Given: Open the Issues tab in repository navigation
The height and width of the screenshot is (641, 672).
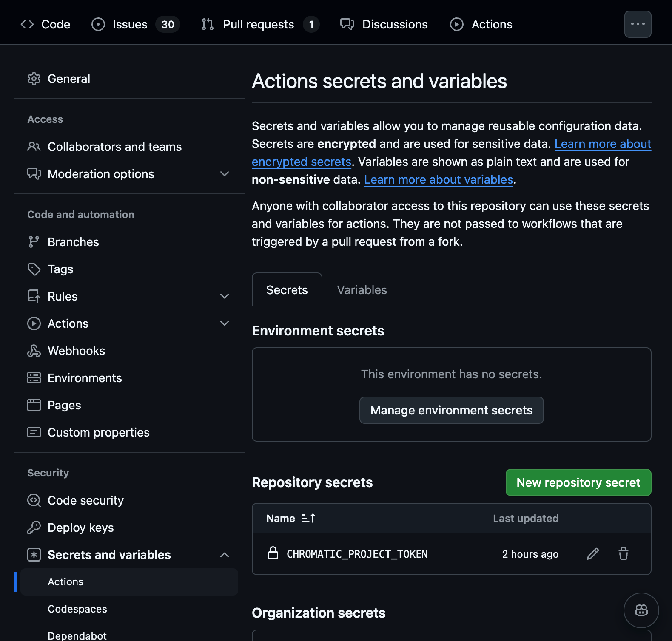Looking at the screenshot, I should pos(136,24).
